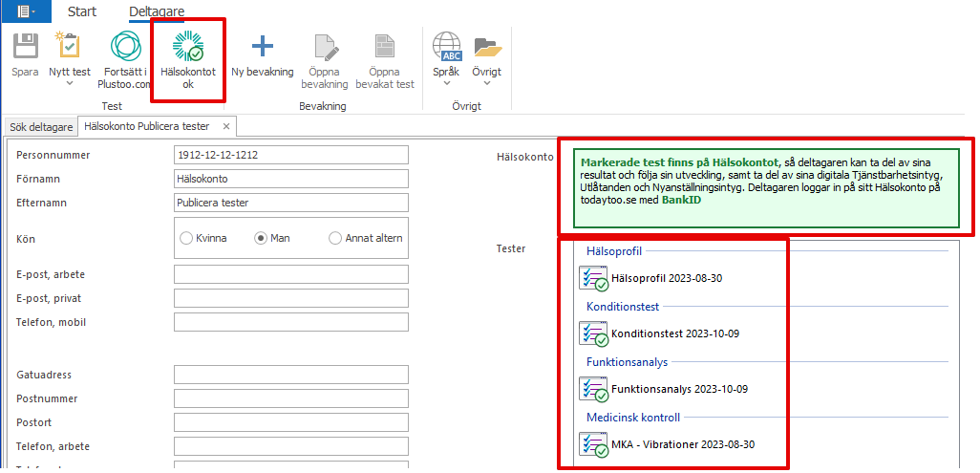Click the E-post, privat field
Viewport: 980px width, 473px height.
click(291, 298)
